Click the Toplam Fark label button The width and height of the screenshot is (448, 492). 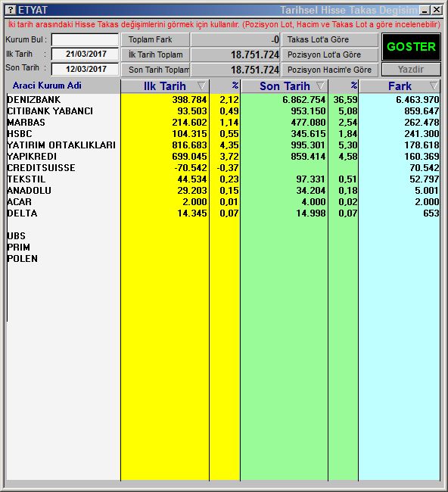click(155, 40)
